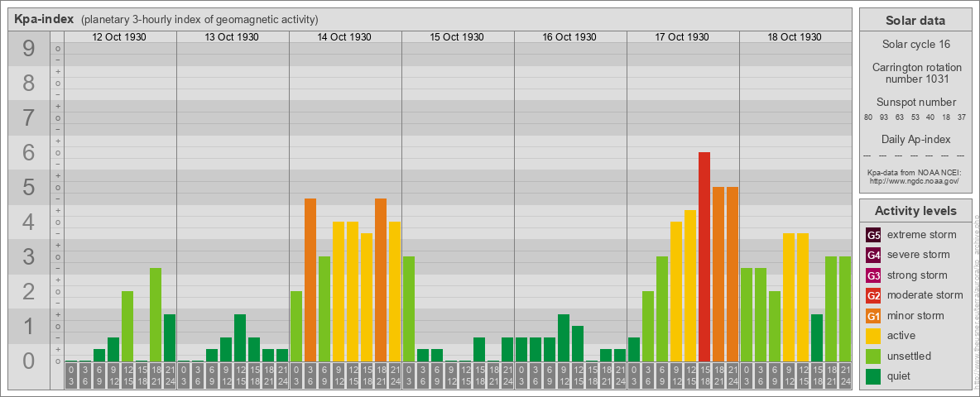
Task: Click the 'Kpa-index' chart title
Action: point(45,19)
